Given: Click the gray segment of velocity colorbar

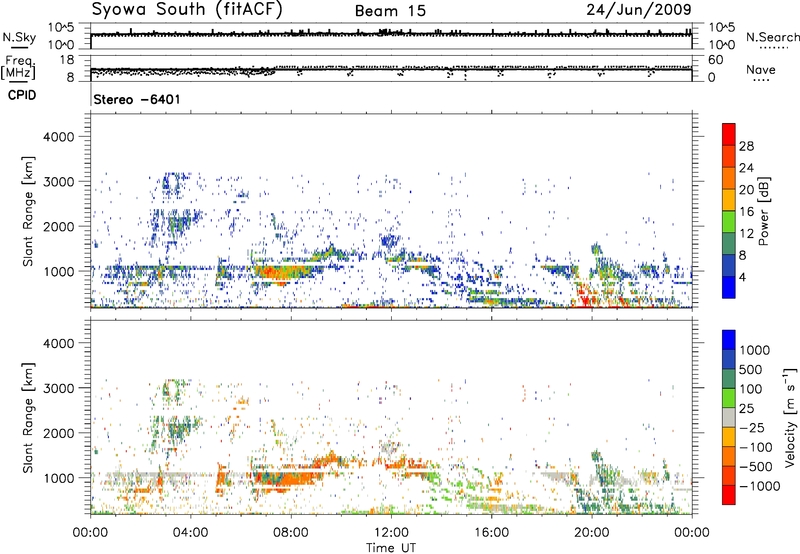Looking at the screenshot, I should (729, 418).
